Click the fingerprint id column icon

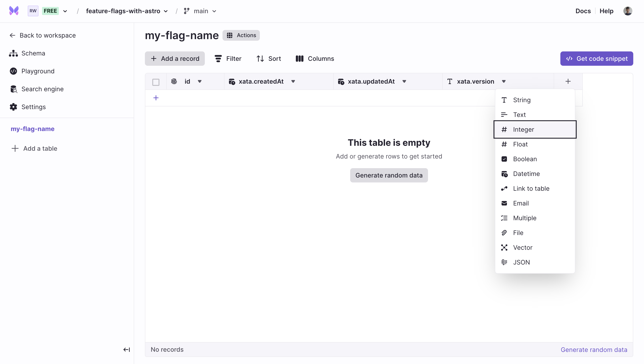coord(174,81)
